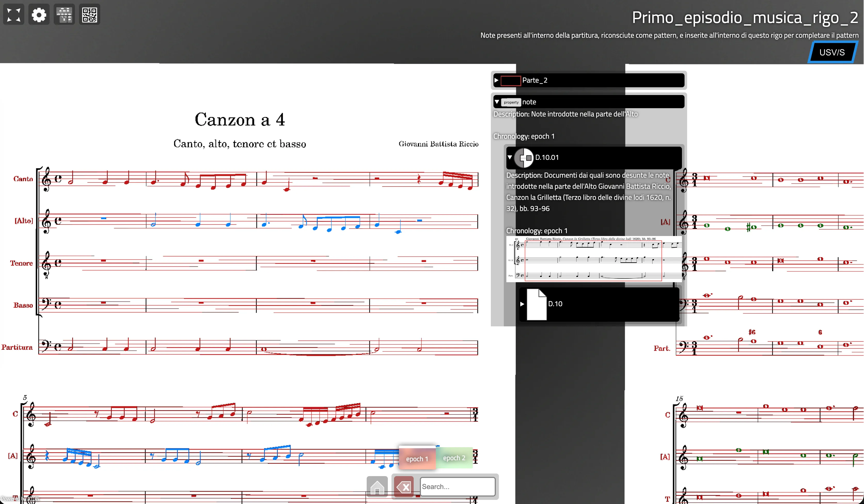
Task: Click the D.10 document page icon
Action: click(537, 304)
